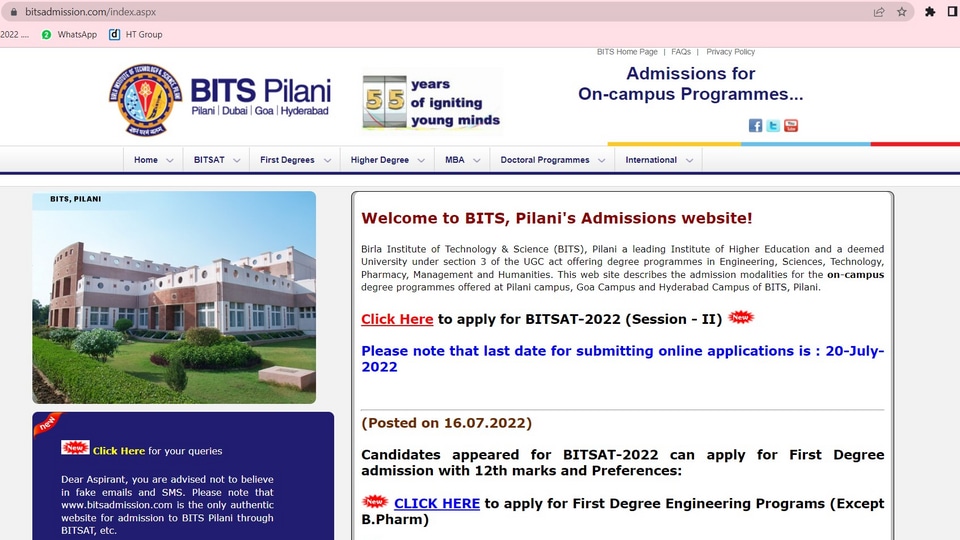Select First Degrees in navigation bar
The image size is (960, 540).
pos(287,160)
